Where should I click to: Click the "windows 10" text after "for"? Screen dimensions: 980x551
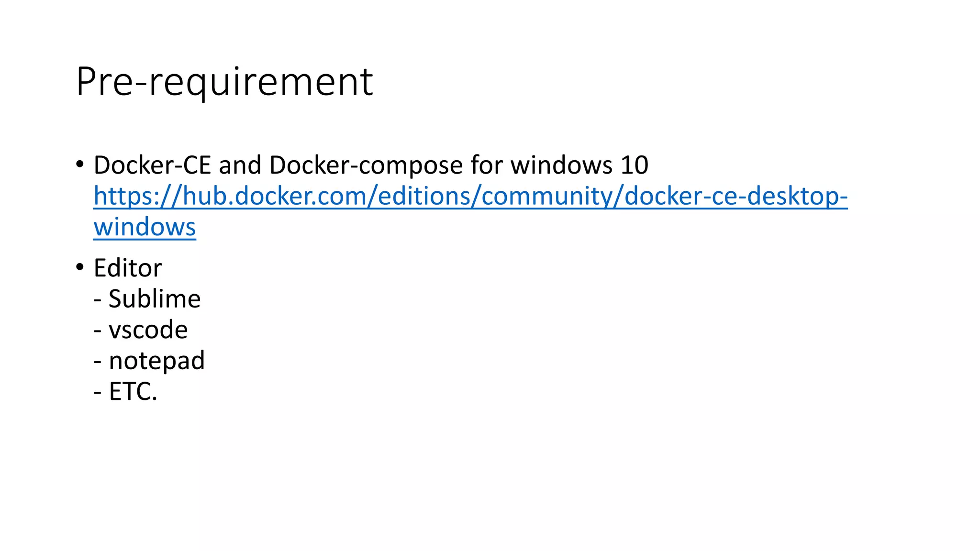point(579,165)
